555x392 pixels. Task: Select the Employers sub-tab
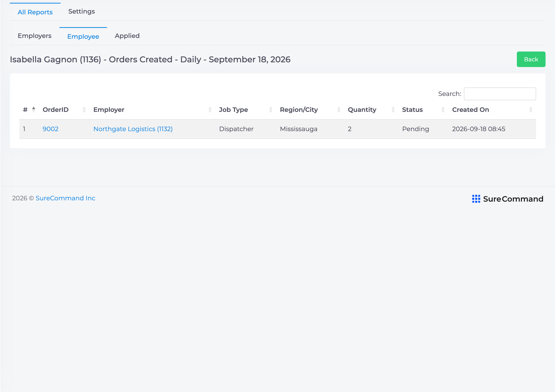(x=35, y=36)
